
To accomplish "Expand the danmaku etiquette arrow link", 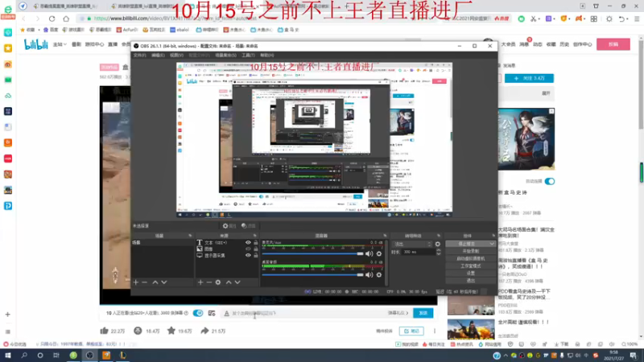I will pyautogui.click(x=398, y=313).
